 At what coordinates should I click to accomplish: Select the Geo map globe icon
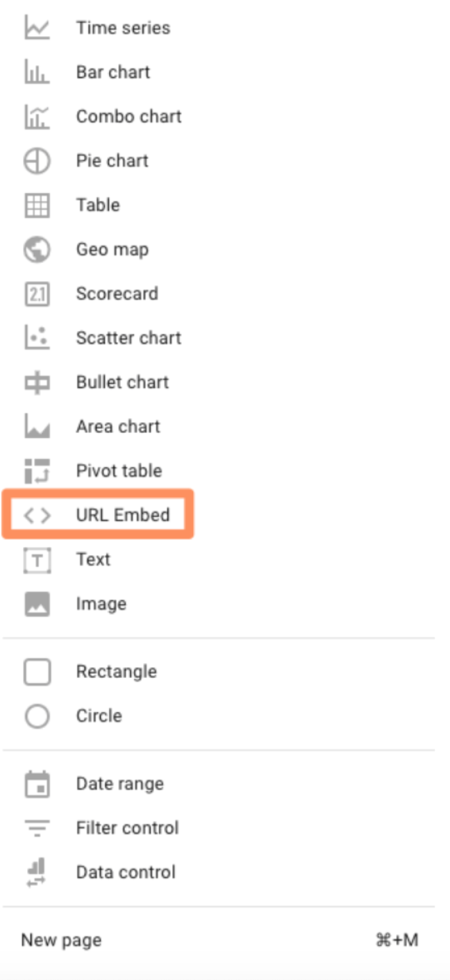[37, 250]
